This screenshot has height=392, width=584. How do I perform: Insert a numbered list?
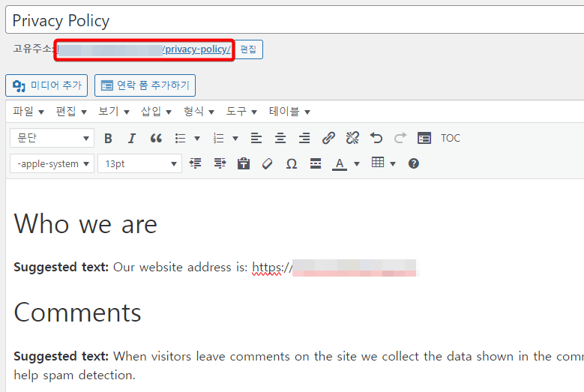click(219, 139)
